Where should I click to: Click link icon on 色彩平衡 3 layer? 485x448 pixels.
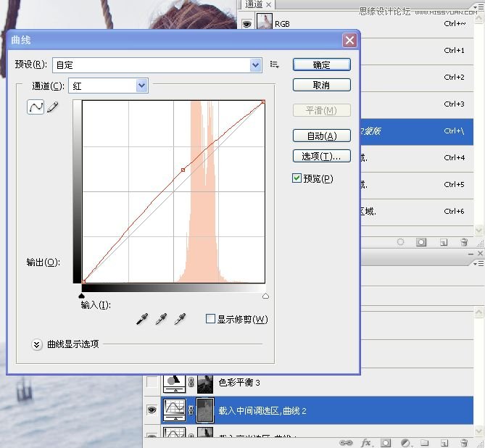click(x=191, y=383)
